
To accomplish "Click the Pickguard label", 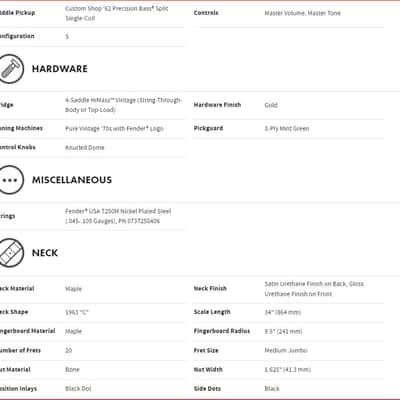I will (208, 128).
